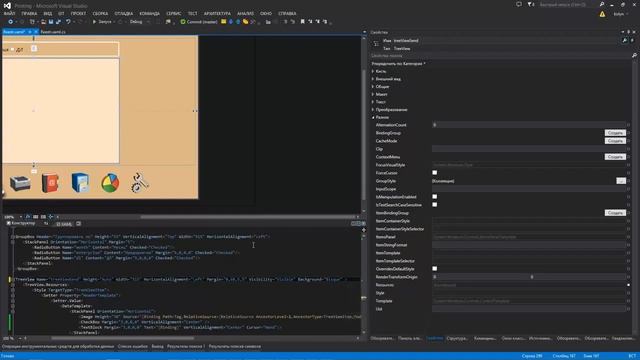Click the bookmark toolbar icon
640x360 pixels.
tap(302, 22)
